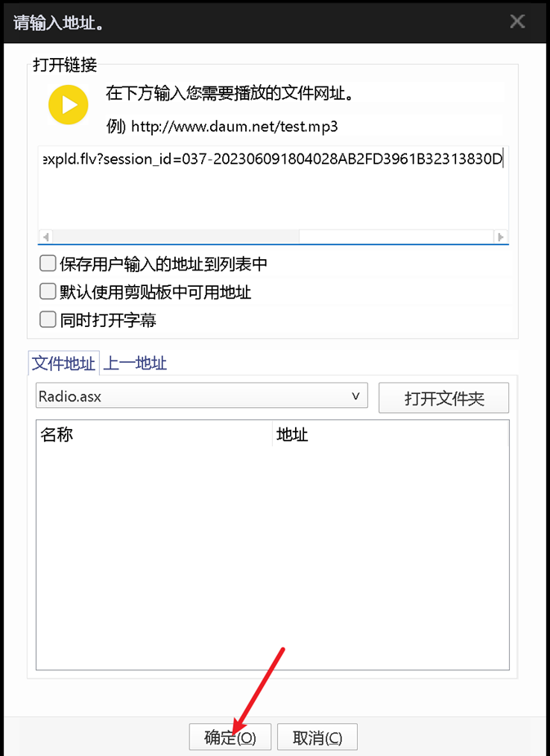Click the horizontal scrollbar thumb under URL
The image size is (550, 756).
(176, 237)
